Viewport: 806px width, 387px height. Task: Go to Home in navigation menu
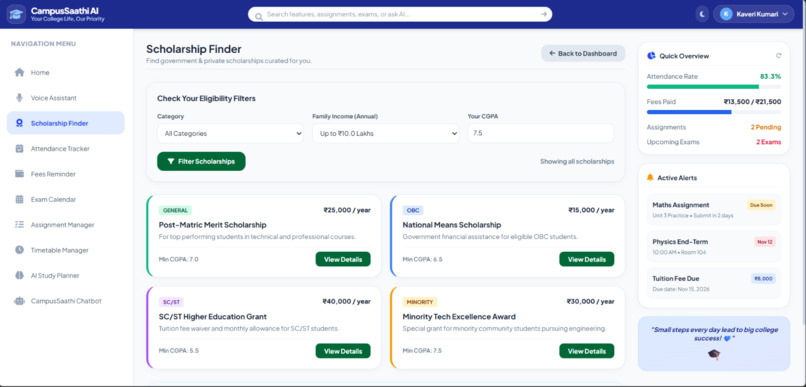coord(66,72)
